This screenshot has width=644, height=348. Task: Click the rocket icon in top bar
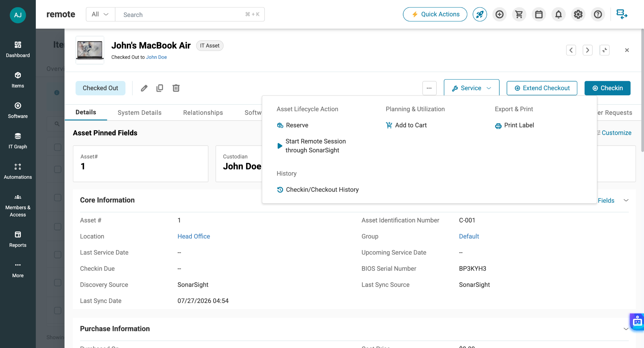[x=480, y=14]
